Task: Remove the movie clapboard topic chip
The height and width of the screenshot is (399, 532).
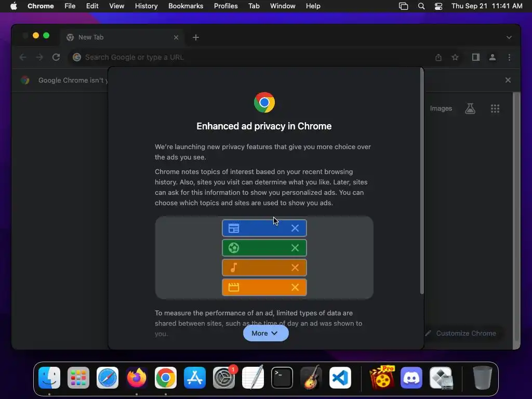Action: [x=295, y=287]
